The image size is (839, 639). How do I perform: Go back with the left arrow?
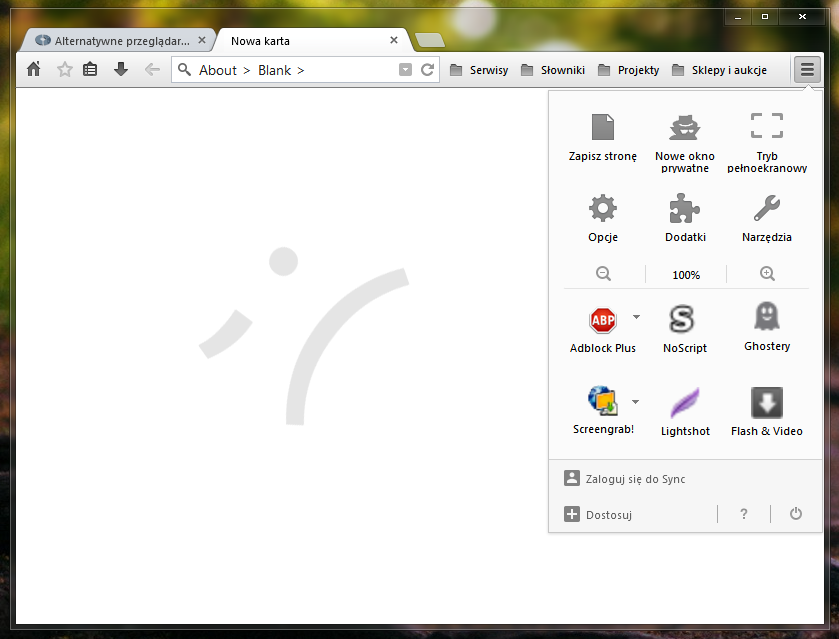pyautogui.click(x=152, y=70)
